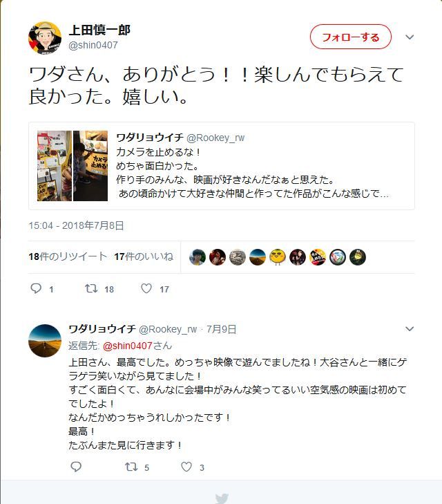The height and width of the screenshot is (504, 442).
Task: Click the first liker avatar in row
Action: point(198,257)
